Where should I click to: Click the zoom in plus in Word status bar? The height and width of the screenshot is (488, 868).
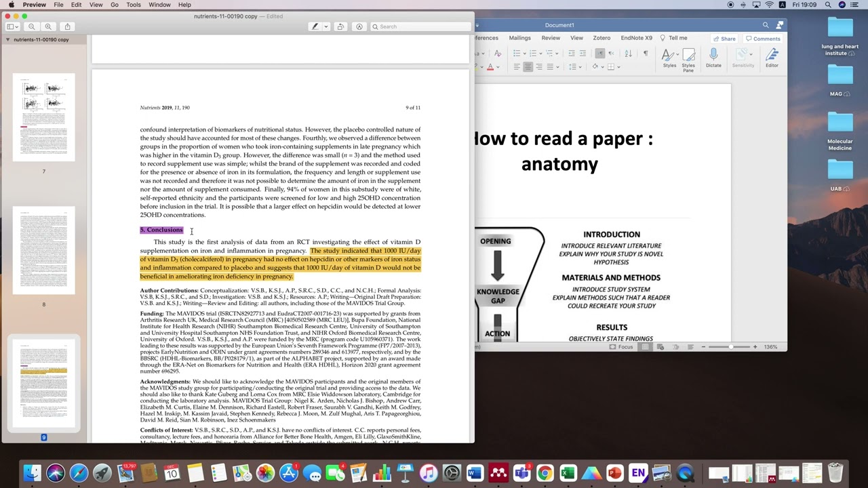click(x=755, y=347)
